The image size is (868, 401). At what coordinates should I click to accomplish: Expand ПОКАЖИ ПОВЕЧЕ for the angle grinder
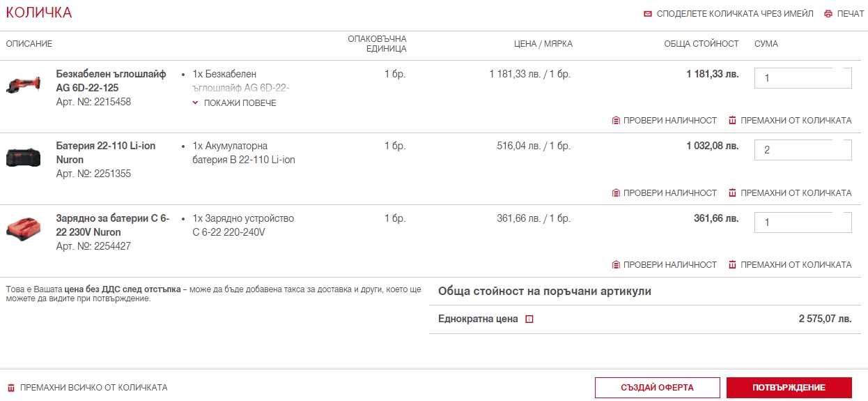[x=234, y=103]
